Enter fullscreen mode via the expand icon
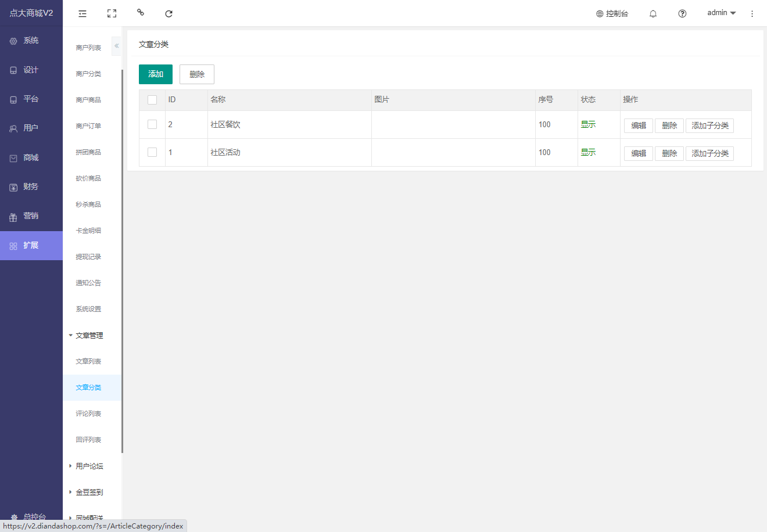This screenshot has height=532, width=767. (x=112, y=13)
